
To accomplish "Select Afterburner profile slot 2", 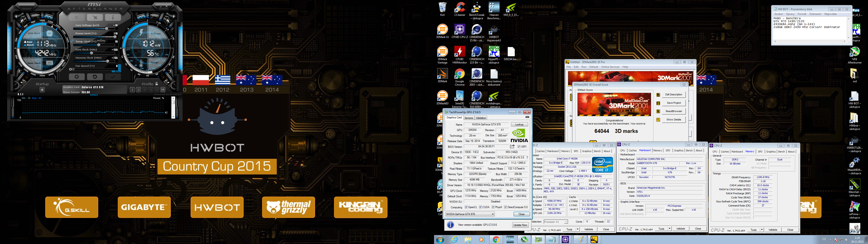I will click(x=139, y=90).
